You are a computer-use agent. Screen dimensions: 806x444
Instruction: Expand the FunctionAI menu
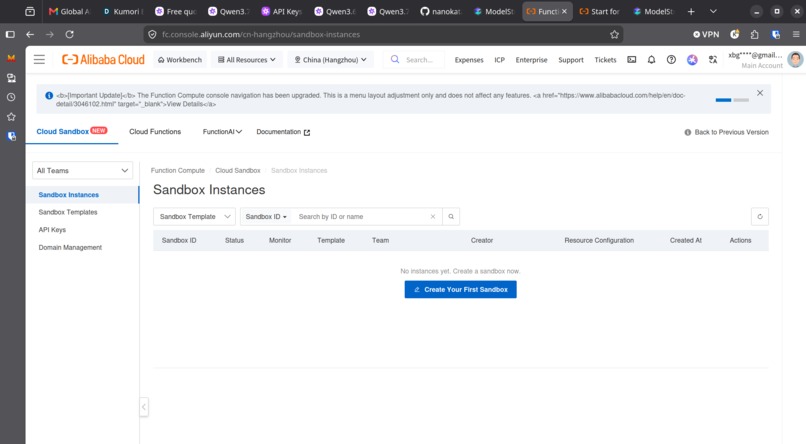click(222, 132)
